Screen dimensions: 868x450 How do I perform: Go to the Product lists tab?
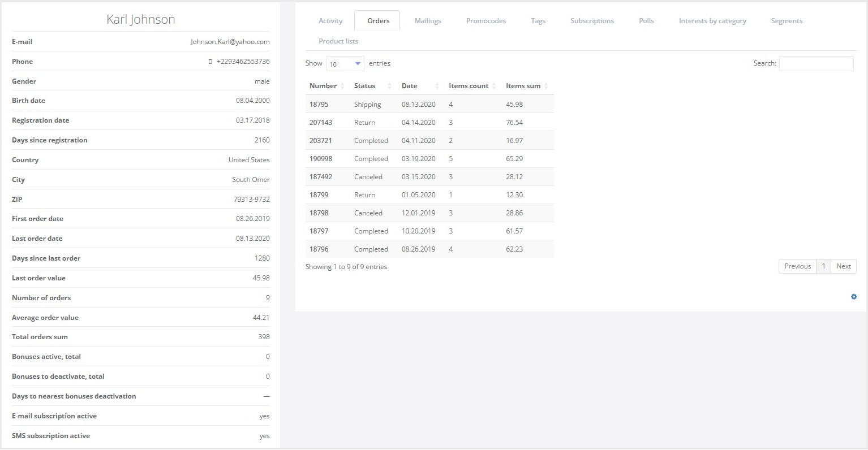(x=338, y=41)
